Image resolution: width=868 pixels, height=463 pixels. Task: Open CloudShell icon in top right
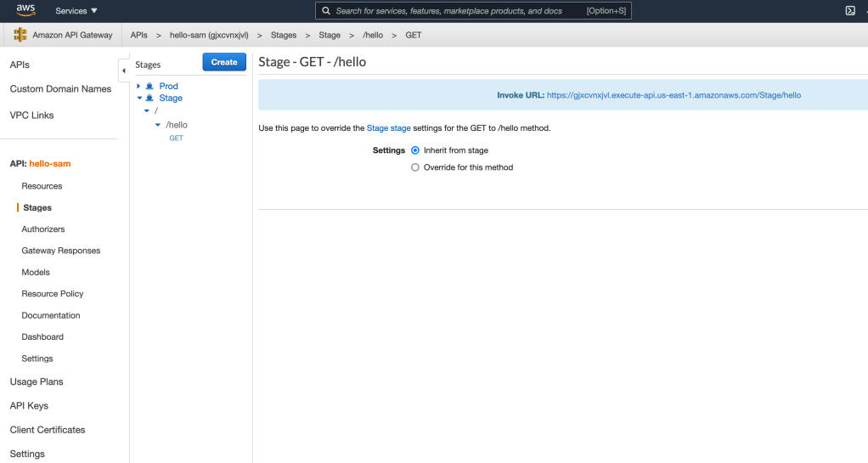[x=849, y=11]
